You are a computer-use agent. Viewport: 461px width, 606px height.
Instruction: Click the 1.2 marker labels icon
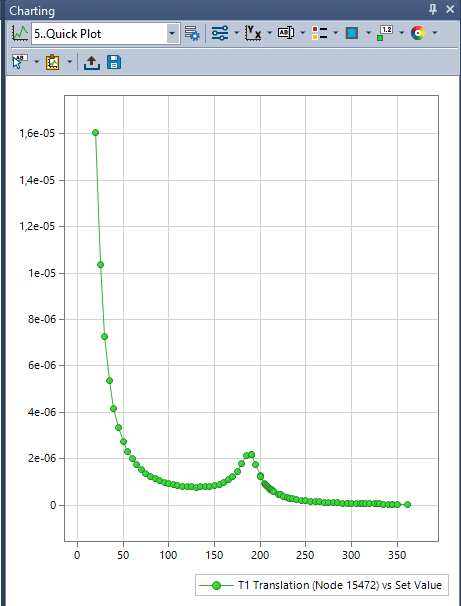[385, 33]
